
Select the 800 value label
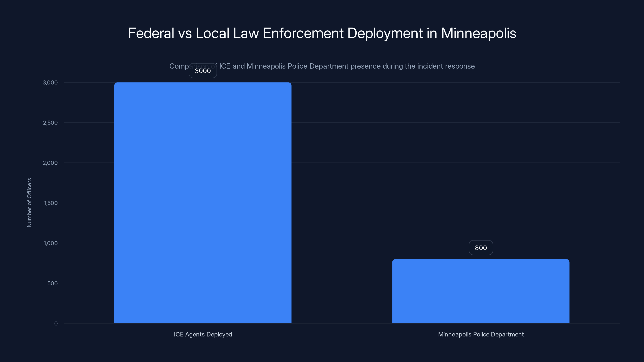pos(481,248)
